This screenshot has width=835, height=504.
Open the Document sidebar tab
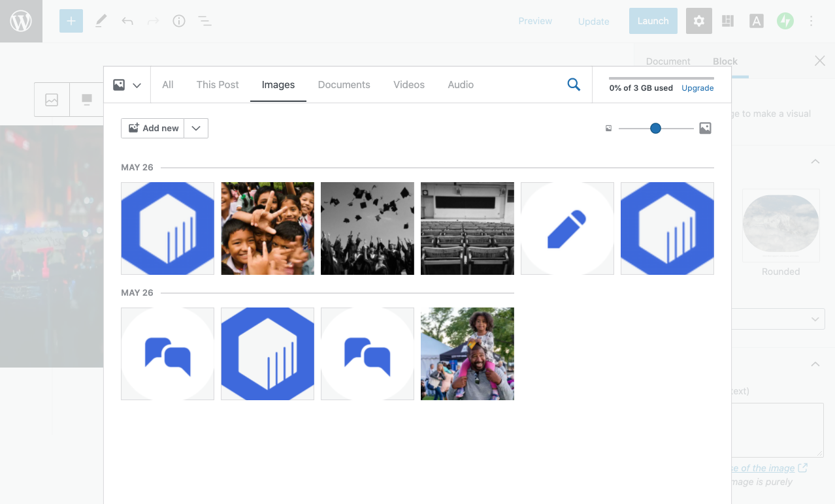pos(668,61)
